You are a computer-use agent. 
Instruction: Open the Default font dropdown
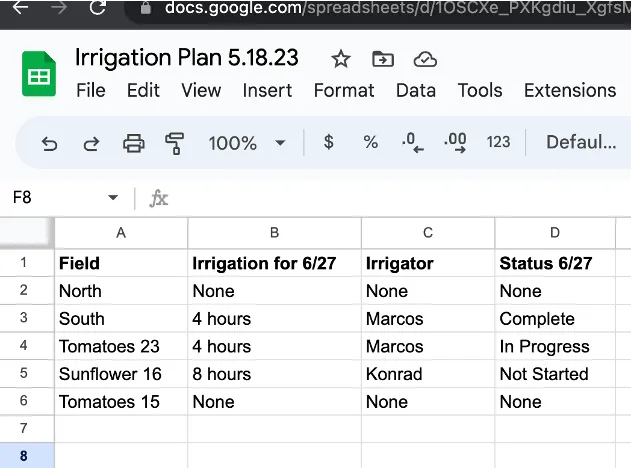pos(580,142)
